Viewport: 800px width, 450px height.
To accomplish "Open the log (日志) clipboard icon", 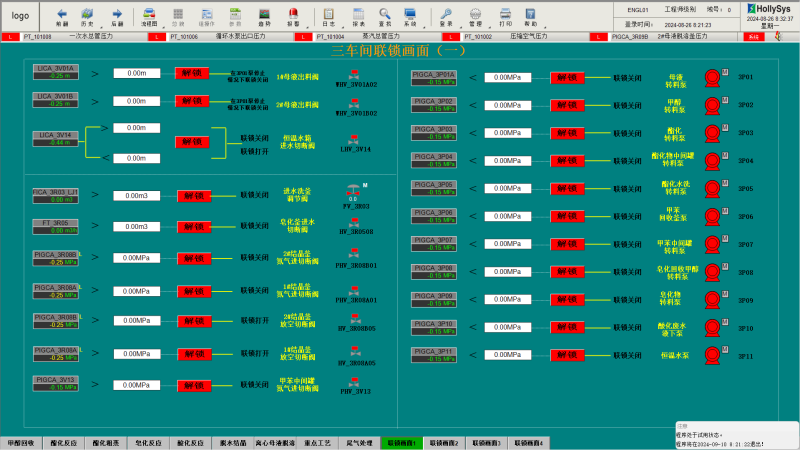I will (x=329, y=14).
